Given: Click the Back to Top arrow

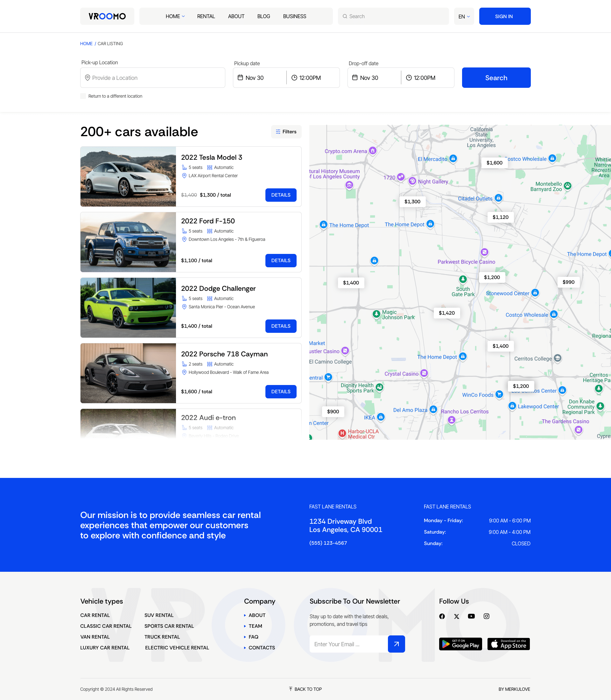Looking at the screenshot, I should pos(290,689).
